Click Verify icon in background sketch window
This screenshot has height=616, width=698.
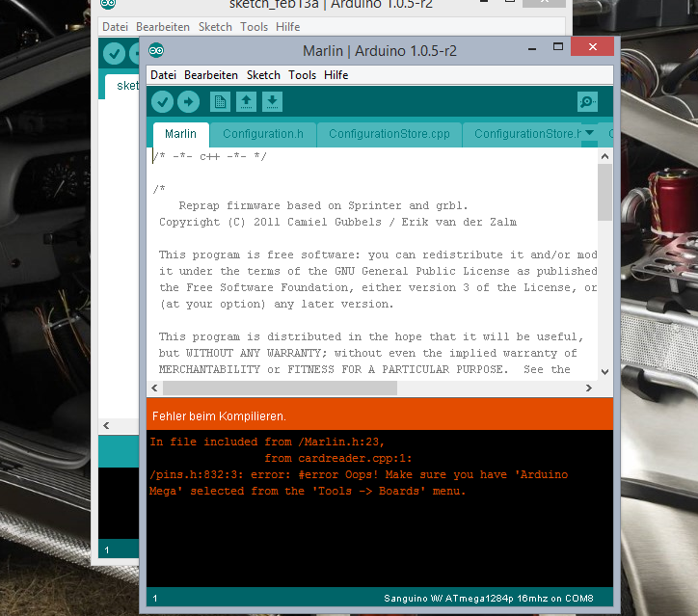[x=114, y=53]
